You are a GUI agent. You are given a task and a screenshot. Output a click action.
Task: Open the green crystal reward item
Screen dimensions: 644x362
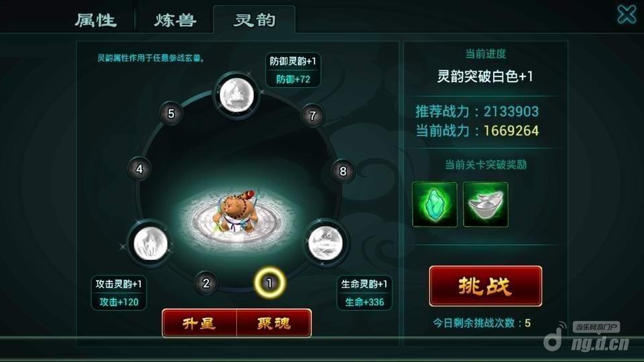click(435, 204)
